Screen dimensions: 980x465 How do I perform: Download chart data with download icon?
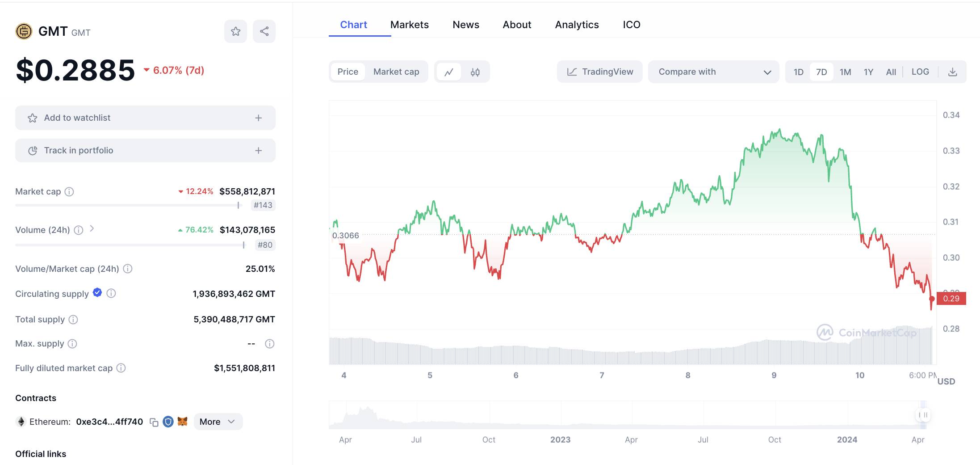[x=952, y=72]
